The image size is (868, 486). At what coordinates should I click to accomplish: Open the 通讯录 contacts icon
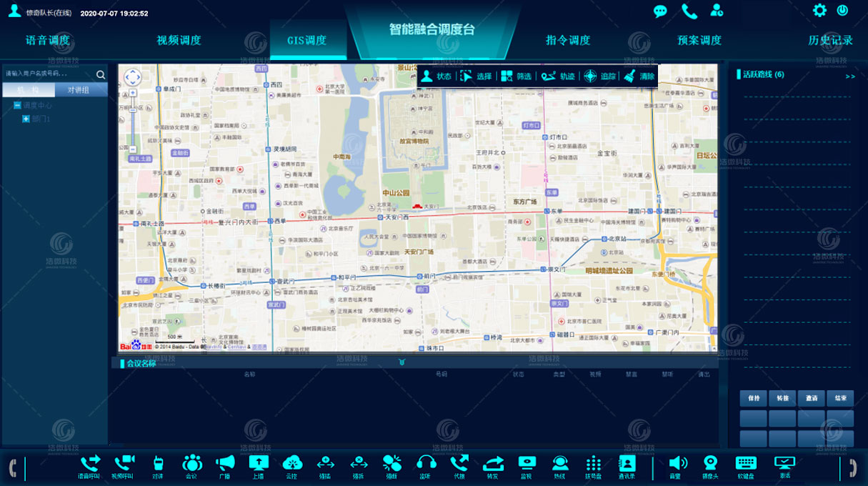(627, 464)
